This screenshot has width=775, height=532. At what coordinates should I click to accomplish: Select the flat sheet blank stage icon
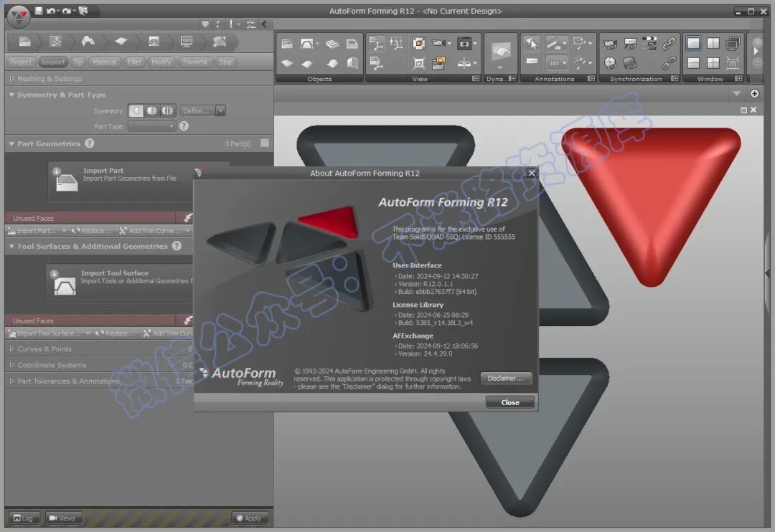click(121, 42)
